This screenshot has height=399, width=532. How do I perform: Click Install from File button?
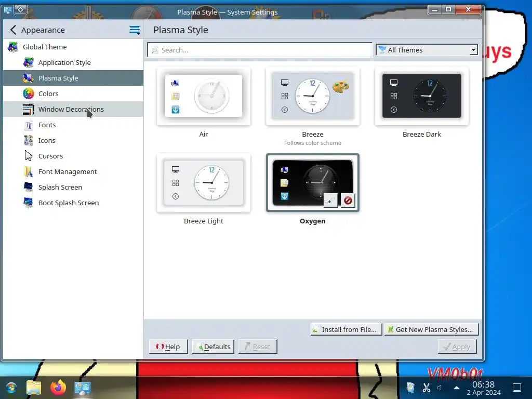(346, 329)
